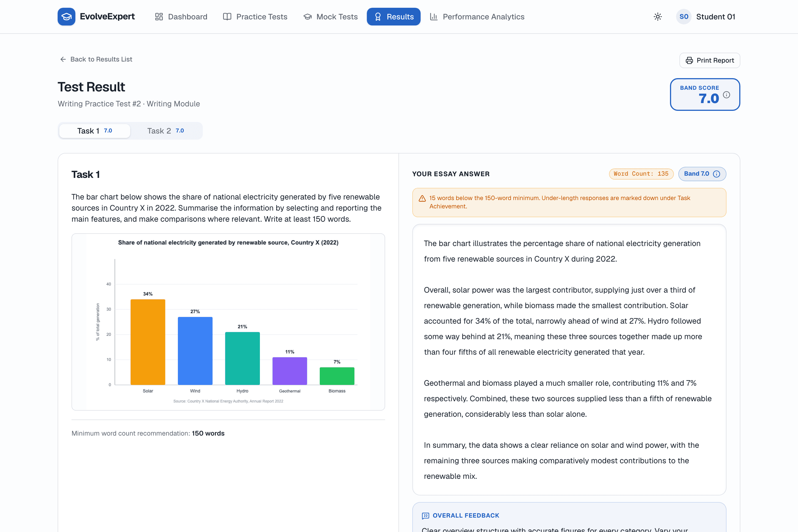Click the 'Task 1' section heading
Viewport: 798px width, 532px height.
pyautogui.click(x=86, y=174)
